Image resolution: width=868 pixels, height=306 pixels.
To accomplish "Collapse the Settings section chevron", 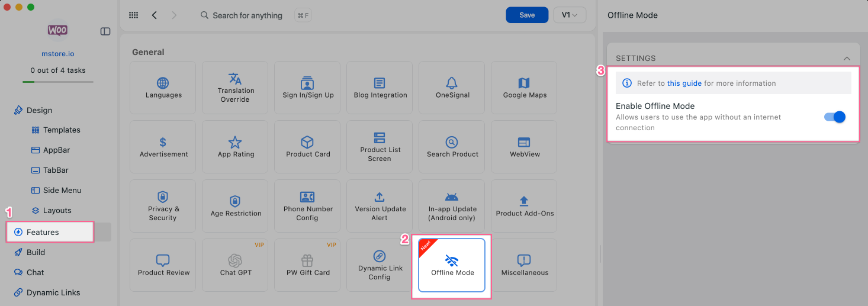I will point(847,59).
